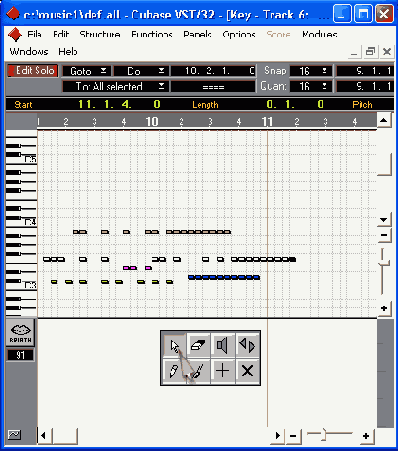Expand the Snap value dropdown
This screenshot has width=398, height=451.
(x=311, y=71)
